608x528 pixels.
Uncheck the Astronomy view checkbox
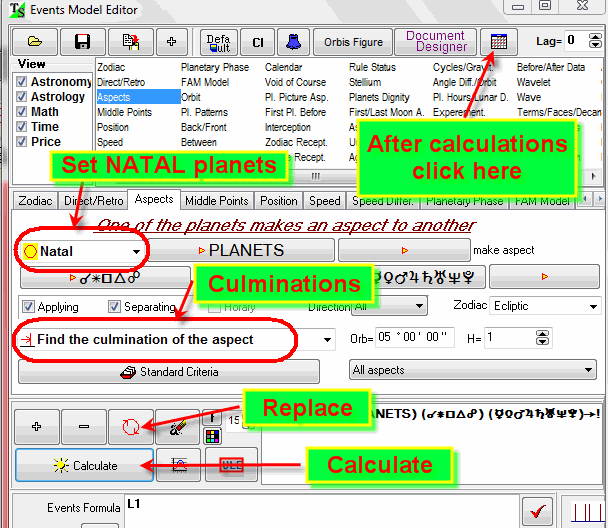coord(22,82)
